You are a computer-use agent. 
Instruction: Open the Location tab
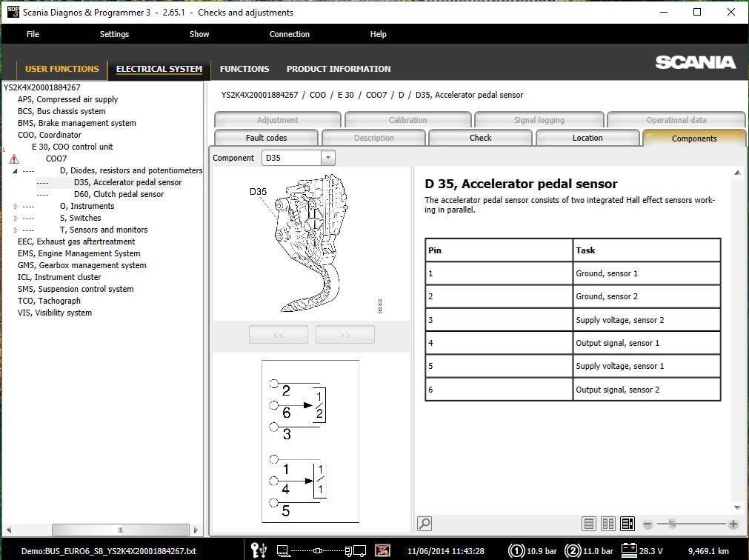click(587, 138)
